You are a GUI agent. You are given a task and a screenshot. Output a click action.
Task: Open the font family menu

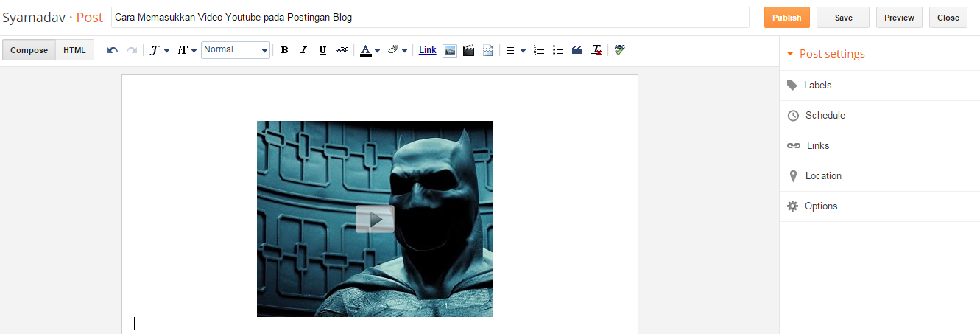coord(159,50)
